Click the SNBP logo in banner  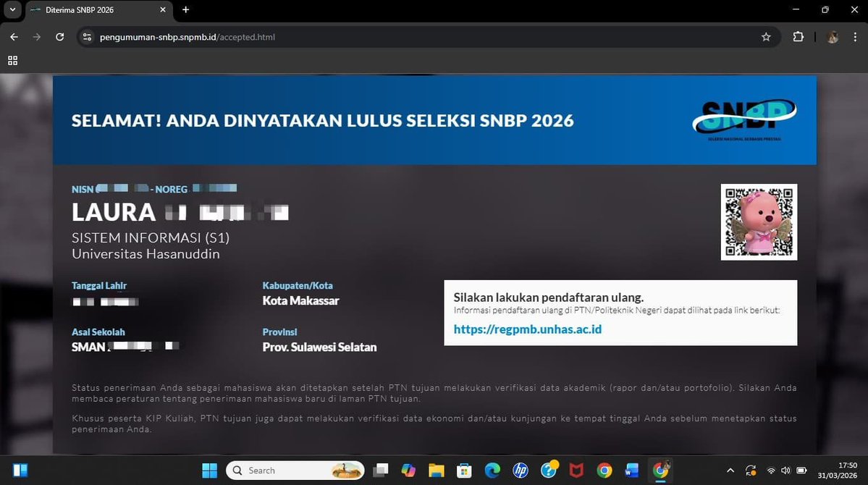[744, 119]
